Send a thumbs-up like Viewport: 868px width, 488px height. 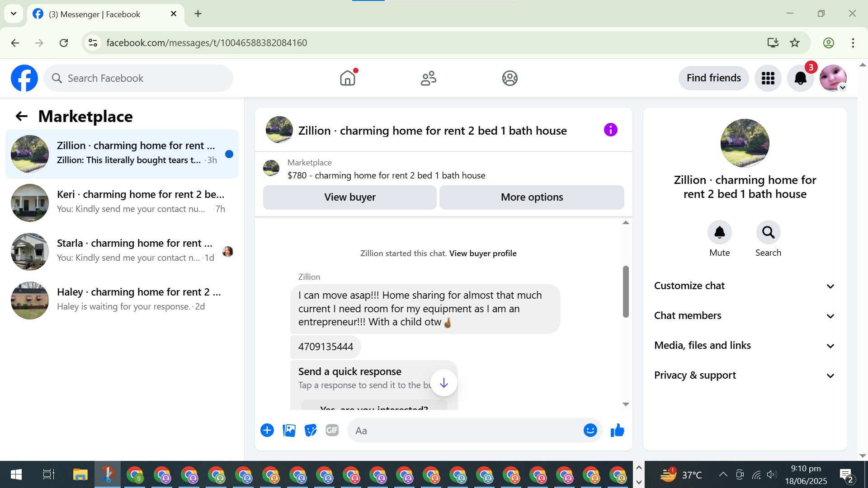pyautogui.click(x=617, y=431)
